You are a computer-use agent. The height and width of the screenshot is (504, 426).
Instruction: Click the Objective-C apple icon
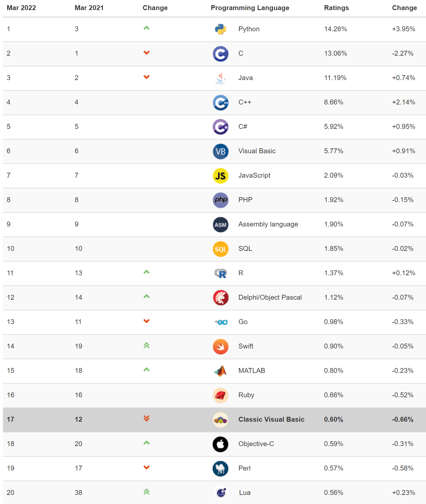click(x=220, y=444)
